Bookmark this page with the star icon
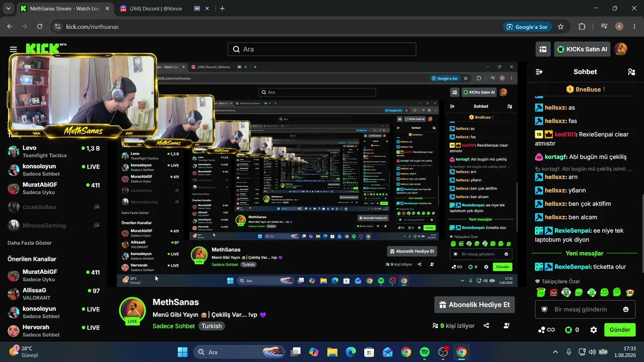Image resolution: width=644 pixels, height=362 pixels. (560, 27)
